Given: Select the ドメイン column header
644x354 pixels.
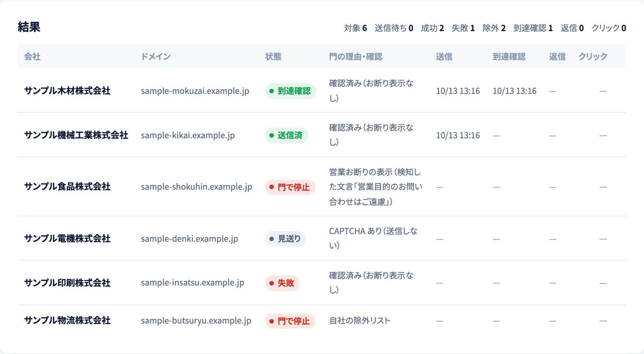Looking at the screenshot, I should coord(156,56).
